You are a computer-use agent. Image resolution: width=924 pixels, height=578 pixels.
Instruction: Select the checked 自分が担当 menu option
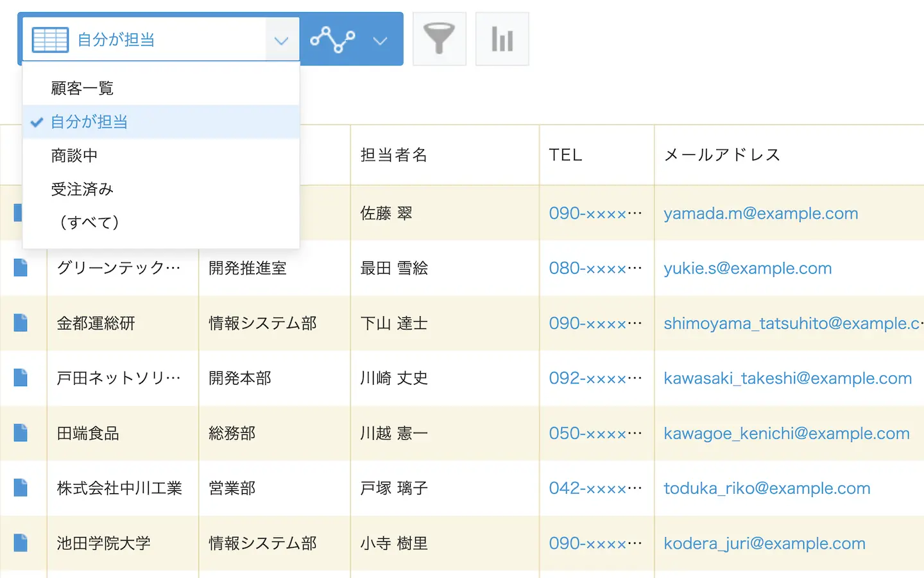tap(89, 122)
